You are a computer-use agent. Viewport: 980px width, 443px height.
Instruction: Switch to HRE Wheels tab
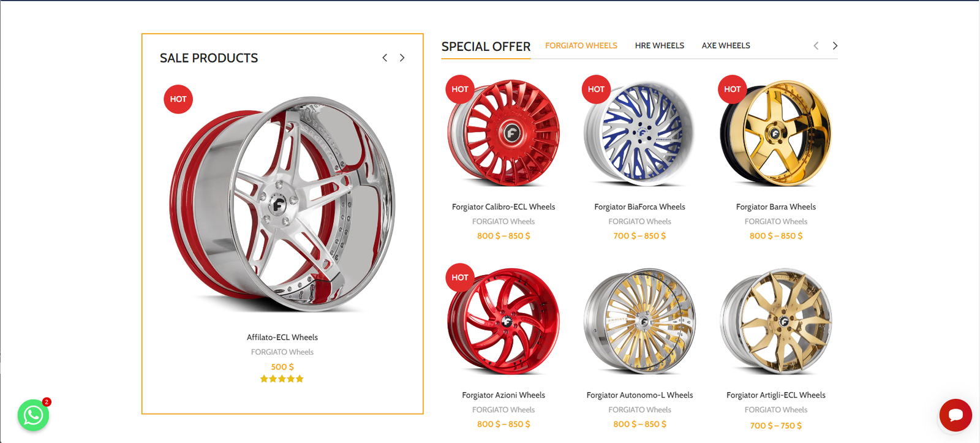(x=660, y=46)
